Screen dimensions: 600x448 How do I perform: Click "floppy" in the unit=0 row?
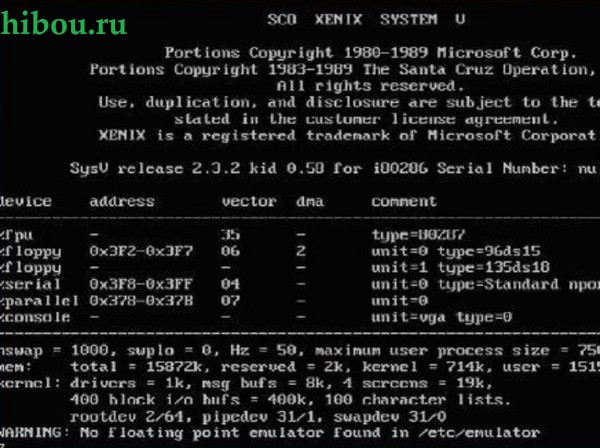(33, 251)
